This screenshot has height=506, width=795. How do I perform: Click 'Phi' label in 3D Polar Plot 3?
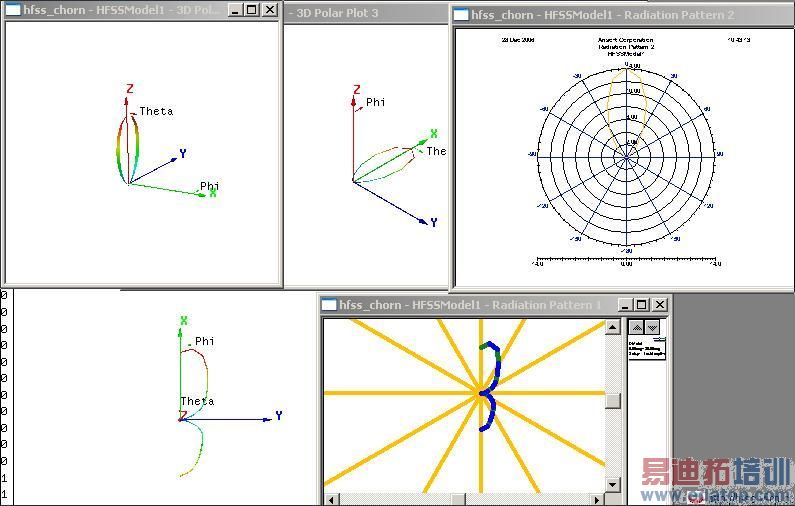(376, 102)
